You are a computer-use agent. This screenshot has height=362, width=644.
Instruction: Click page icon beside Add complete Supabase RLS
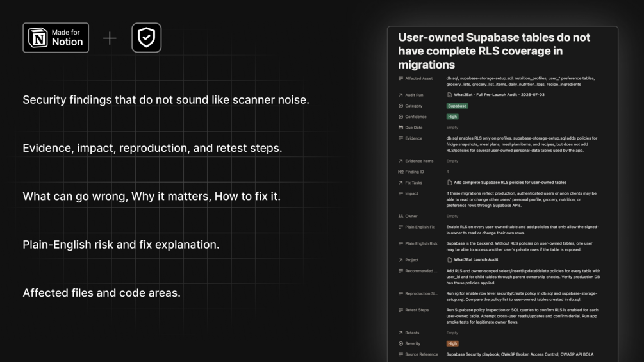point(449,182)
